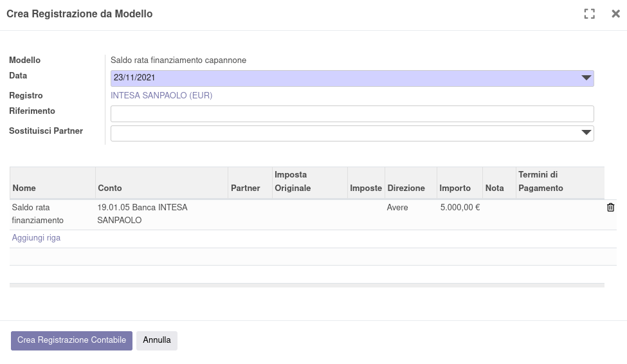Expand the Sostituisci Partner dropdown
Screen dimensions: 627x364
click(x=586, y=133)
